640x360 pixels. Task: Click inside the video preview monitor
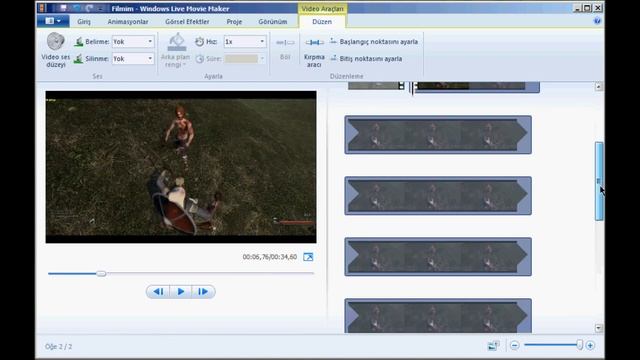pos(181,167)
